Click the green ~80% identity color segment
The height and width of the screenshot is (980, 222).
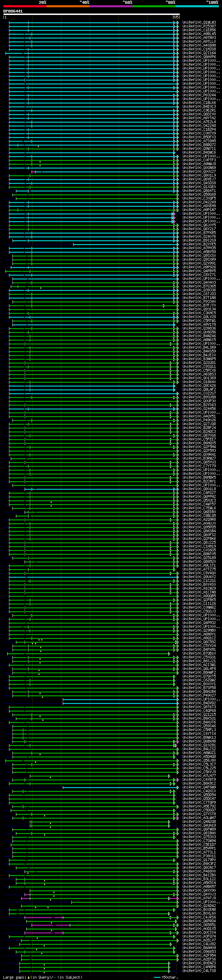tap(154, 6)
